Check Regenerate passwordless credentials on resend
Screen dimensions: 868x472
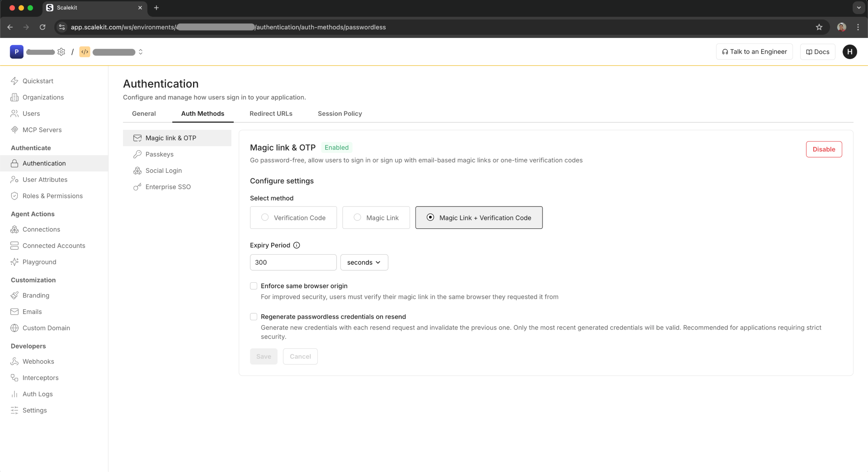(254, 317)
